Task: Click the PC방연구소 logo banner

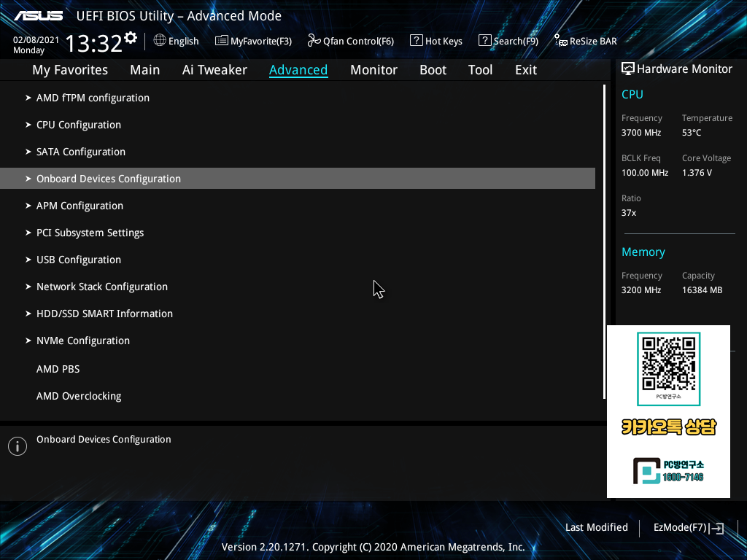Action: tap(668, 470)
